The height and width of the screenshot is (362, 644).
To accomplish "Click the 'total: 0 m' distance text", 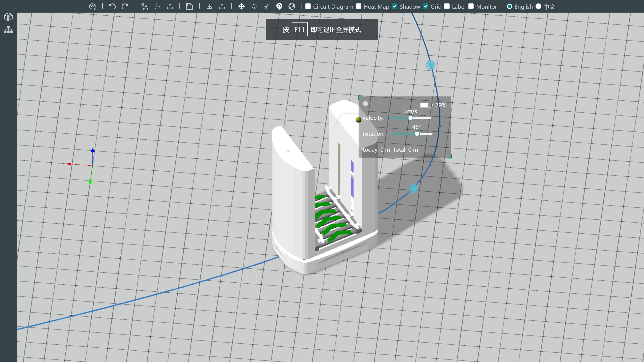I will (x=406, y=150).
